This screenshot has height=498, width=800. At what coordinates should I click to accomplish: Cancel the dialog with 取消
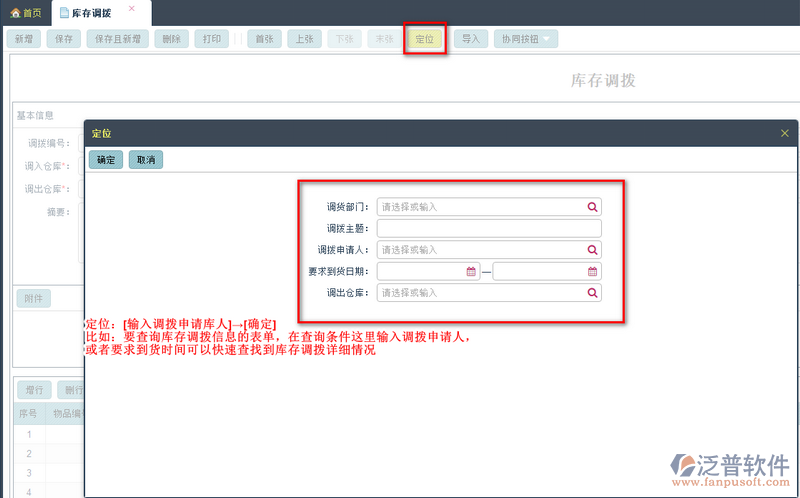[146, 160]
